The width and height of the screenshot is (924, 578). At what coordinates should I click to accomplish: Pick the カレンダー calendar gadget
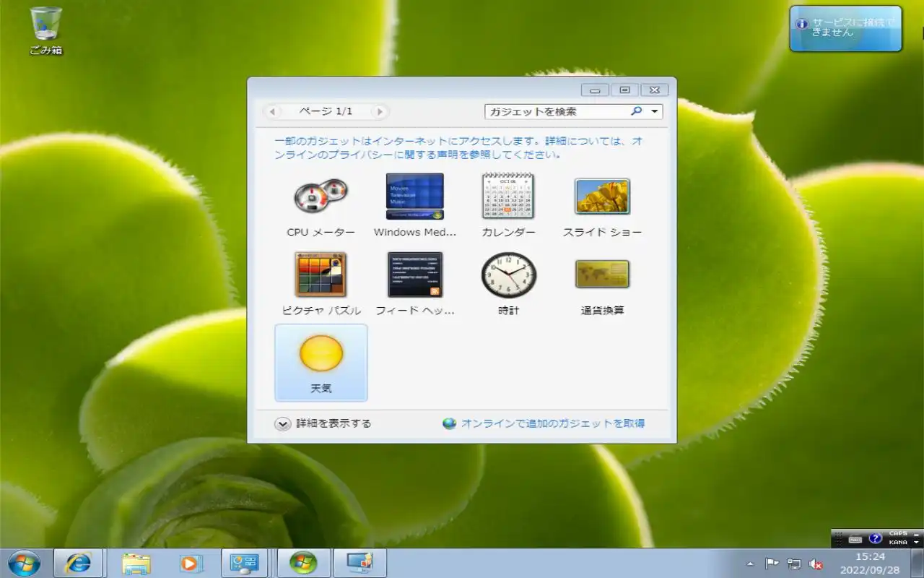point(508,196)
